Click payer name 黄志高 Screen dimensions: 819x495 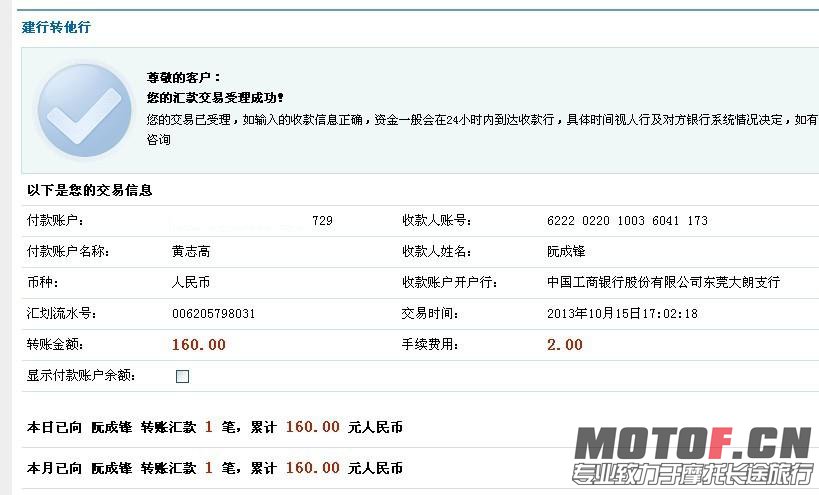tap(191, 252)
